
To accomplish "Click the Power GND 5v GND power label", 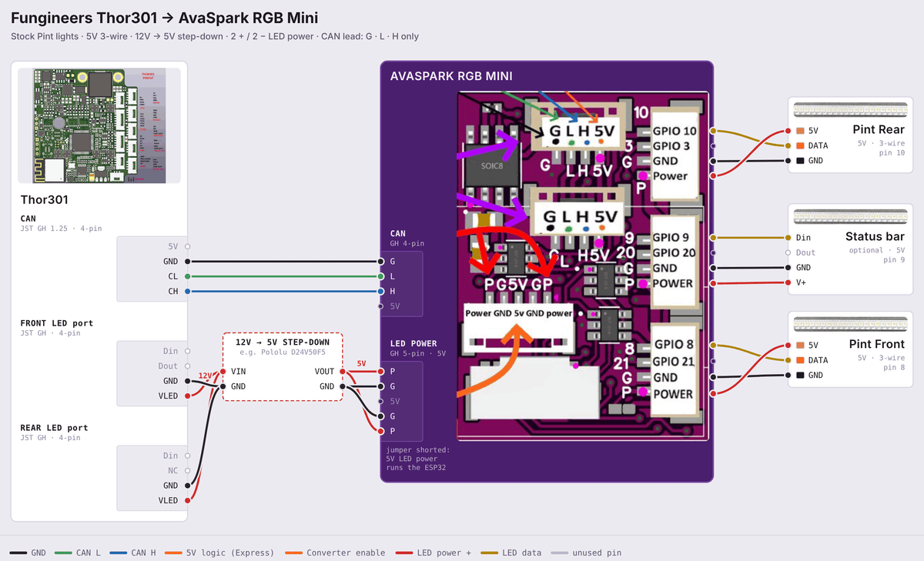I will pos(519,313).
